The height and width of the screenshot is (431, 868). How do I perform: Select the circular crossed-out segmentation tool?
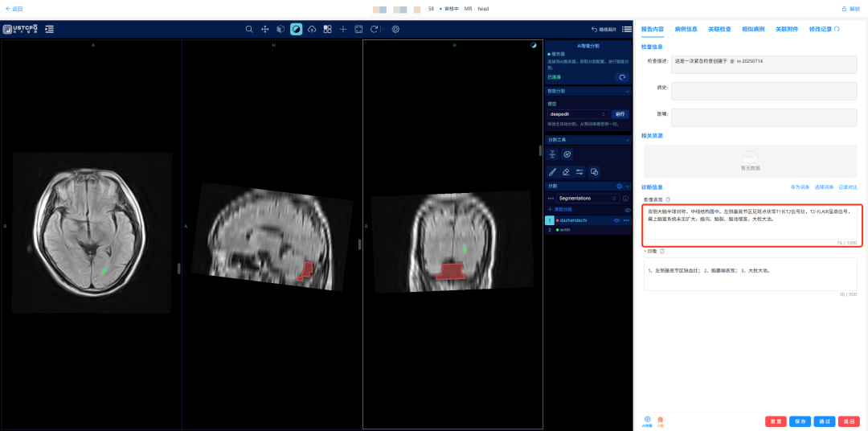[567, 154]
